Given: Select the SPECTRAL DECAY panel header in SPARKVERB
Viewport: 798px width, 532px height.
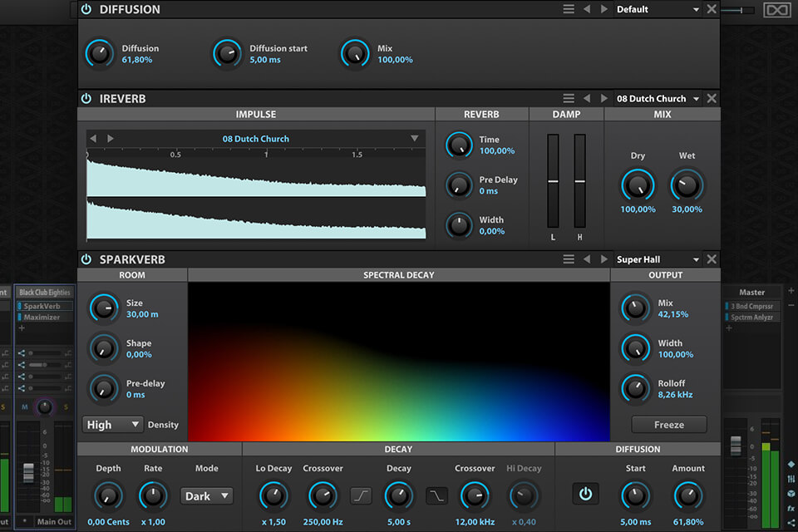Looking at the screenshot, I should [x=399, y=274].
